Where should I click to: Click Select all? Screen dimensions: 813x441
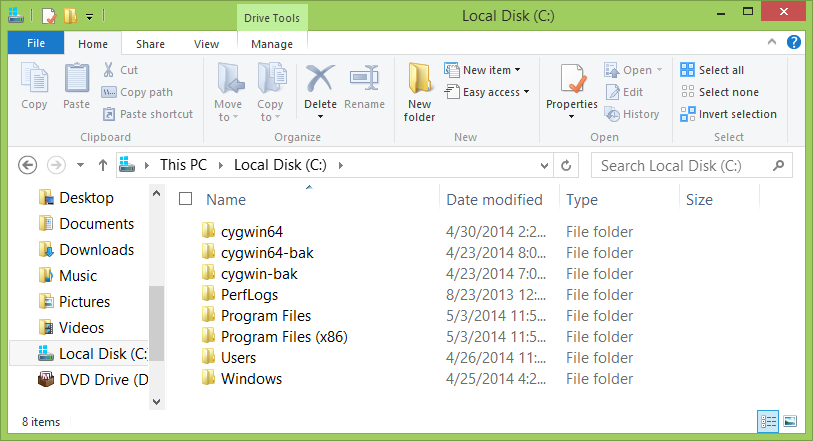[x=712, y=70]
